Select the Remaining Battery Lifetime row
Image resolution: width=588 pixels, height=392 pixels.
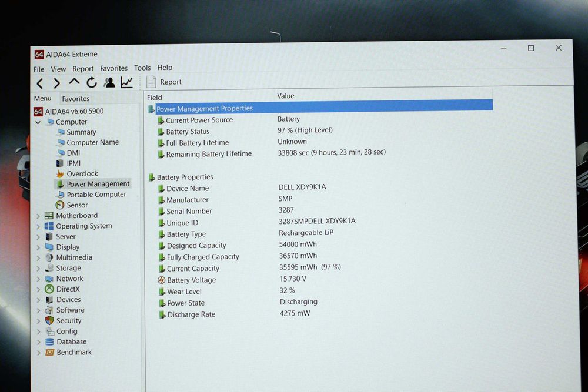272,153
